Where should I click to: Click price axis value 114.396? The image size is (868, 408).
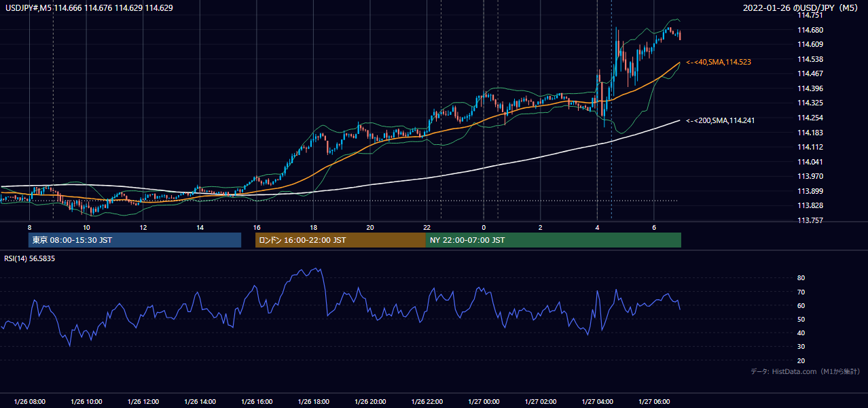pos(810,88)
